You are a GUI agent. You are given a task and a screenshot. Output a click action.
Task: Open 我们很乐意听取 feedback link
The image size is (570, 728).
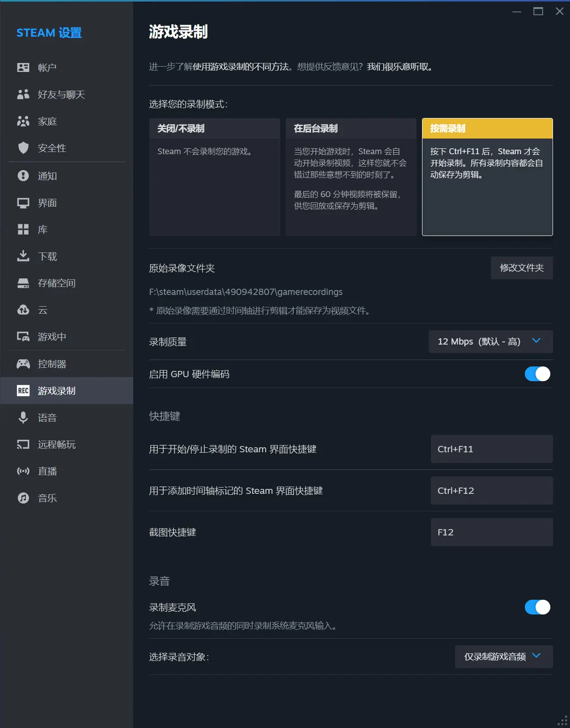(399, 67)
